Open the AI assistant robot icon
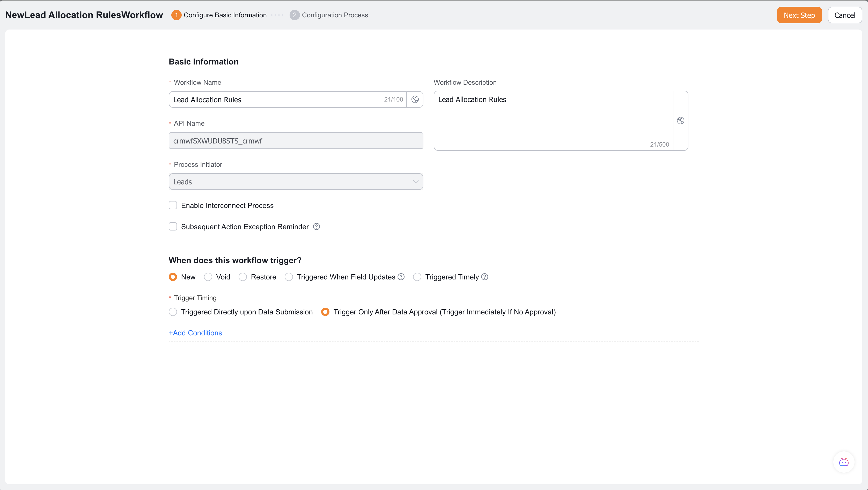The width and height of the screenshot is (868, 490). click(844, 462)
